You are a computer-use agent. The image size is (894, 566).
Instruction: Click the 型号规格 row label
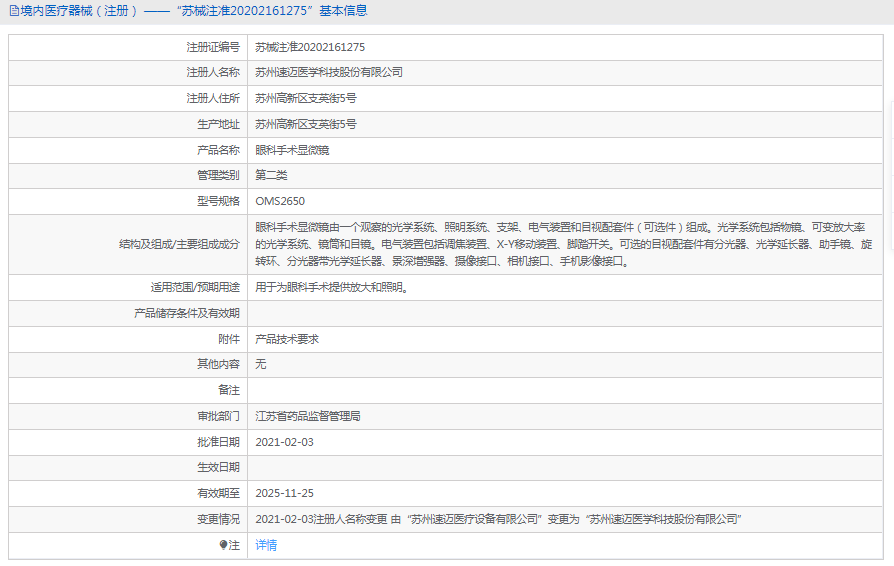coord(218,201)
